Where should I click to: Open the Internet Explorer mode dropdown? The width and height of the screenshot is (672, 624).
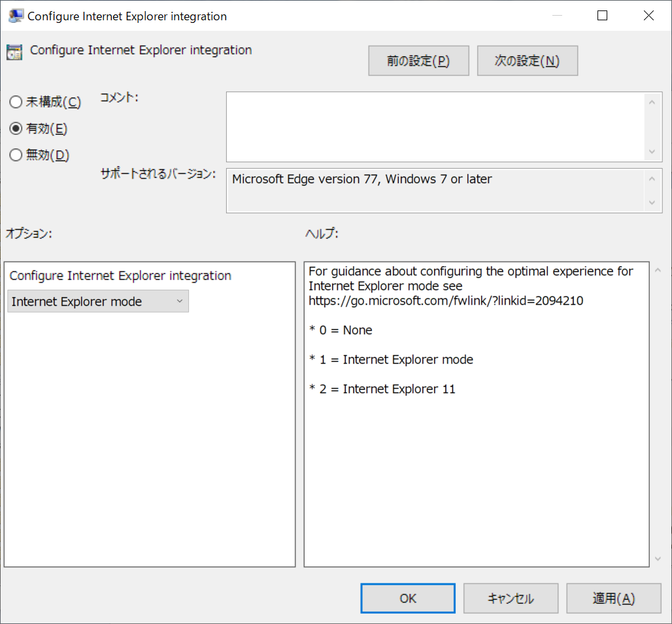pos(98,302)
